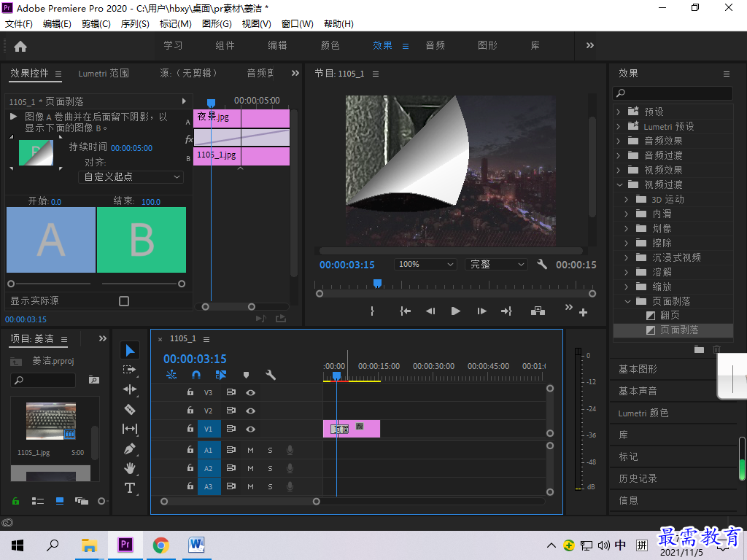Select the Pen tool
Screen dimensions: 747x560
coord(130,448)
